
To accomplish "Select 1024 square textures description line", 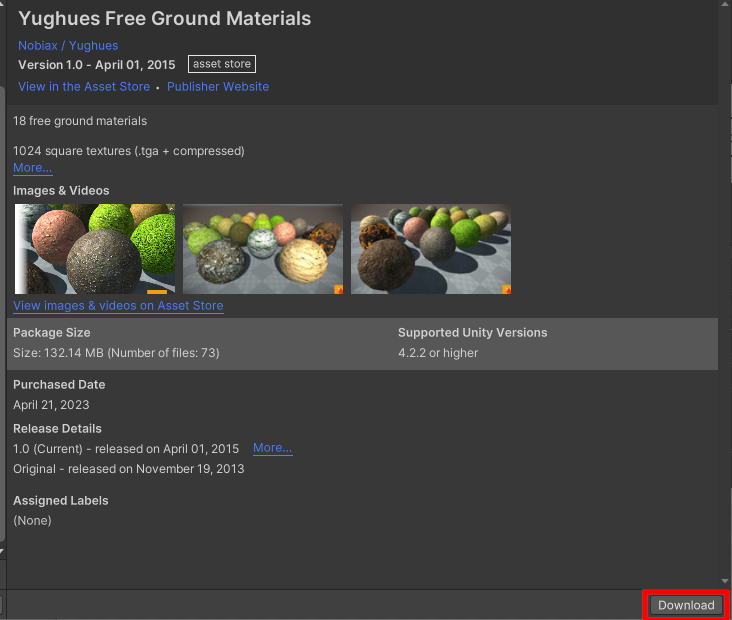I will (x=129, y=151).
